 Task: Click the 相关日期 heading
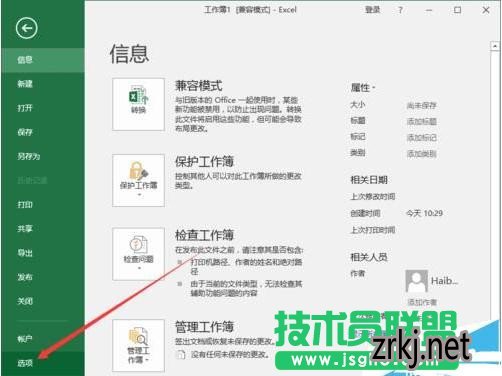pyautogui.click(x=369, y=180)
